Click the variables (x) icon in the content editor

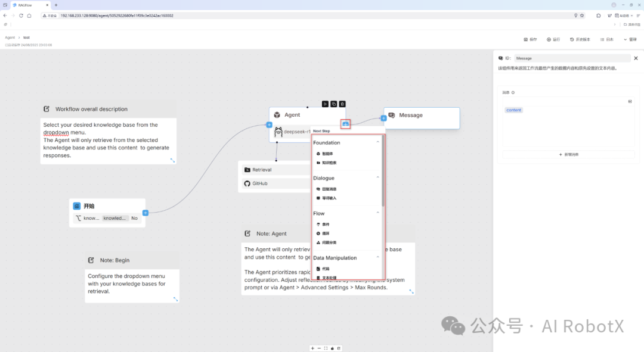pyautogui.click(x=630, y=101)
